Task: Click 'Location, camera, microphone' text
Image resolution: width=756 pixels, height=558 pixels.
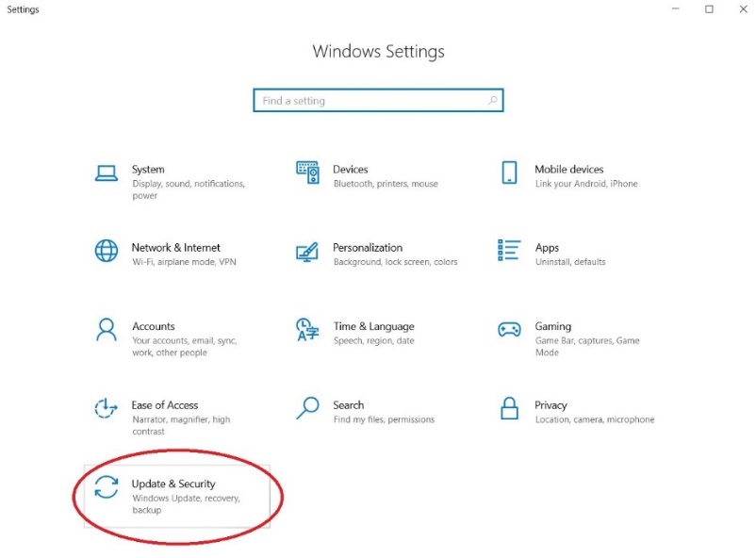Action: (x=595, y=419)
